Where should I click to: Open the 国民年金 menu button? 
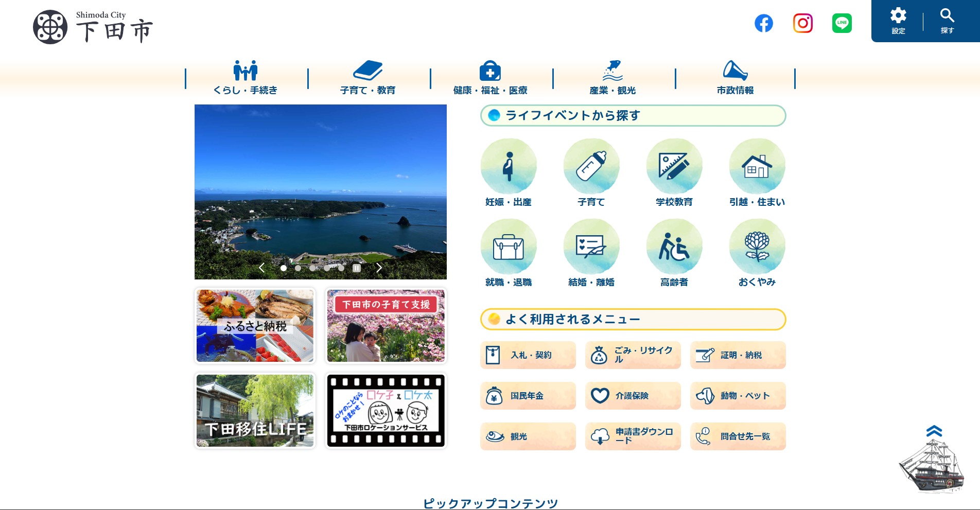(x=528, y=396)
